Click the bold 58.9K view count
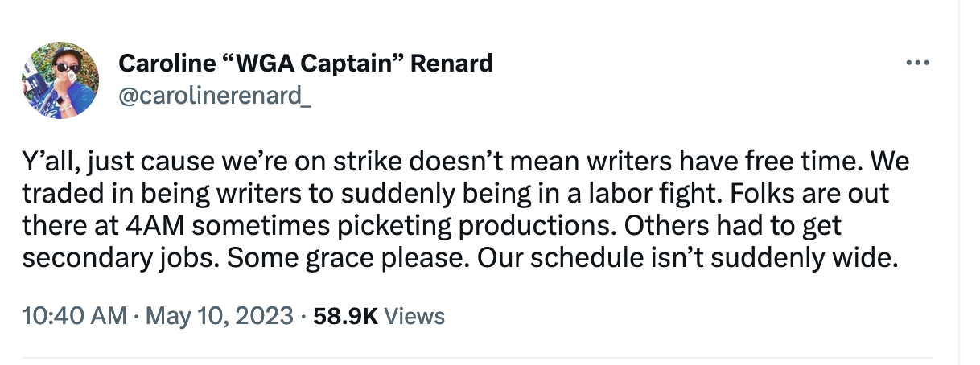Screen dimensions: 980x365 [344, 316]
